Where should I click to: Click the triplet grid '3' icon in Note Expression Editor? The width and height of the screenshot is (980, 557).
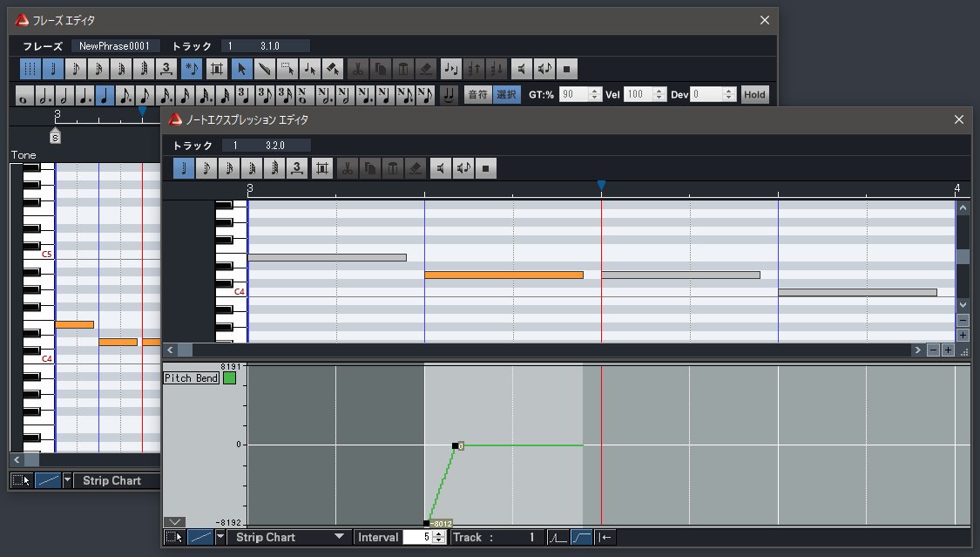point(297,168)
